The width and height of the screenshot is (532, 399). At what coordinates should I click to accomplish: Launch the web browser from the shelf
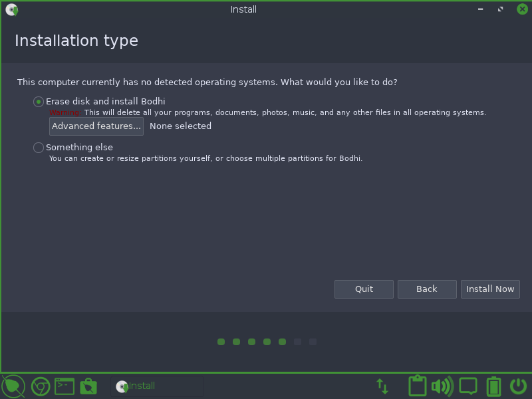(41, 386)
